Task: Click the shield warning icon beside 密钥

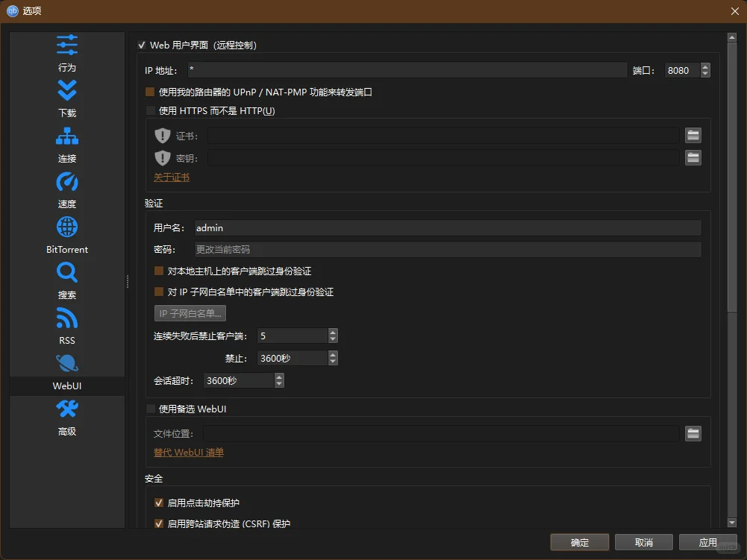Action: tap(163, 157)
